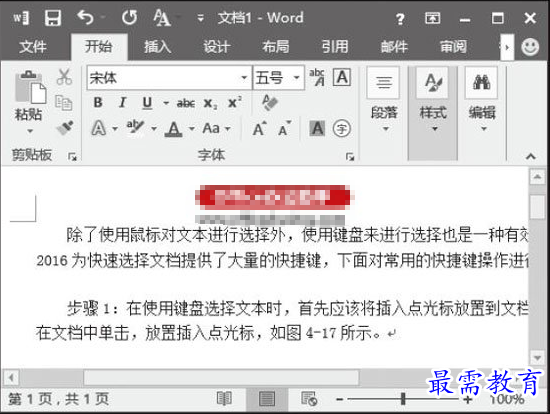Switch to the 布局 tab

tap(276, 47)
